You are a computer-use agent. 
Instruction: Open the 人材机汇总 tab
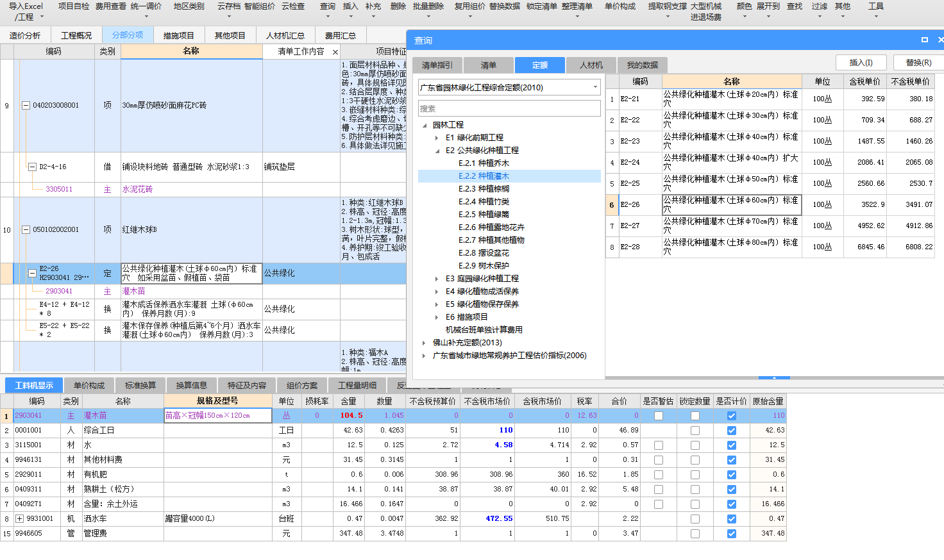click(x=285, y=35)
